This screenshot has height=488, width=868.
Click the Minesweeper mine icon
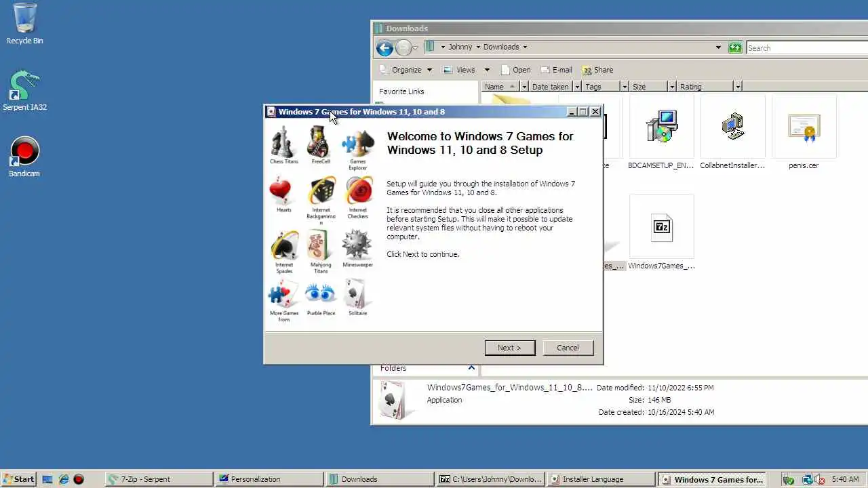click(x=357, y=245)
